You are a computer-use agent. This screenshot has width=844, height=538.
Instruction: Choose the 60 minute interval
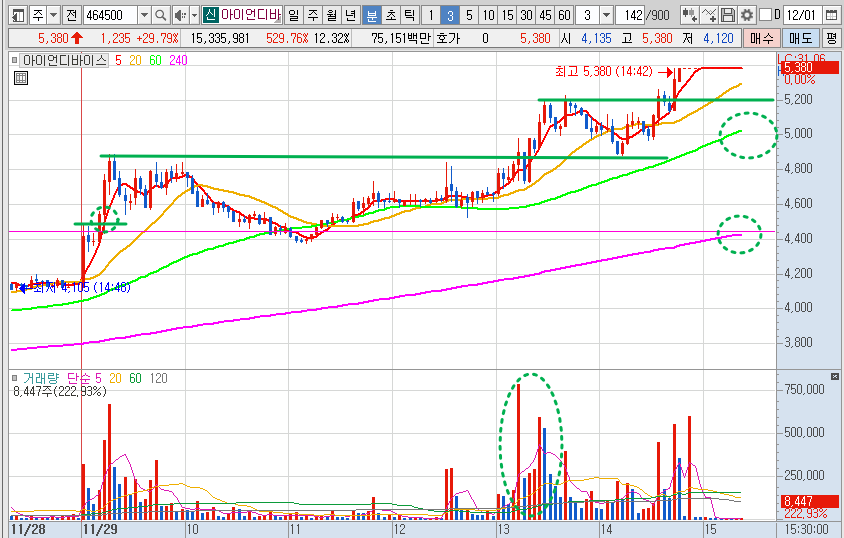point(564,15)
